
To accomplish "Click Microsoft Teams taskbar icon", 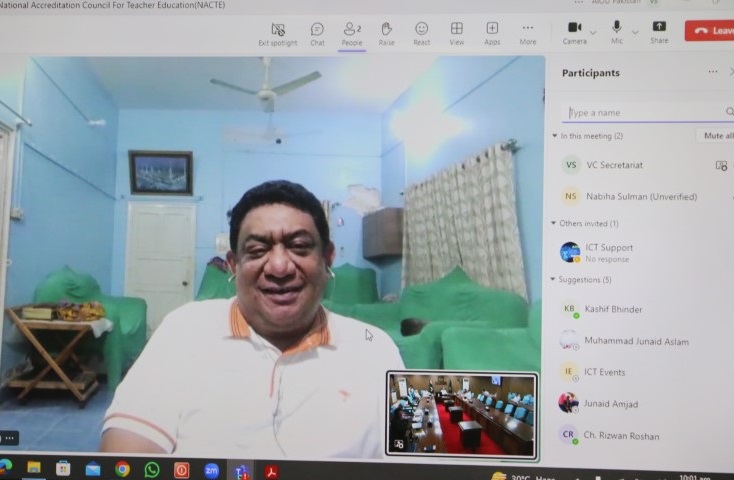I will point(242,472).
